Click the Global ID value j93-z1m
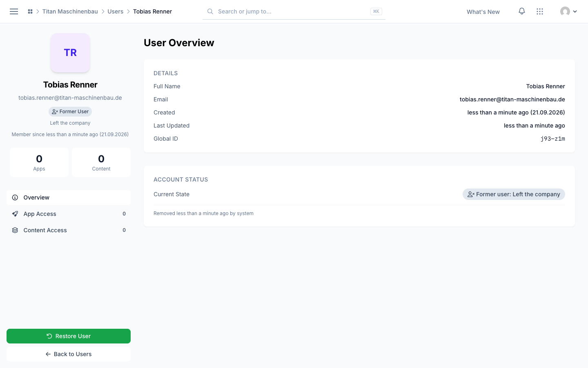This screenshot has height=368, width=588. (552, 139)
